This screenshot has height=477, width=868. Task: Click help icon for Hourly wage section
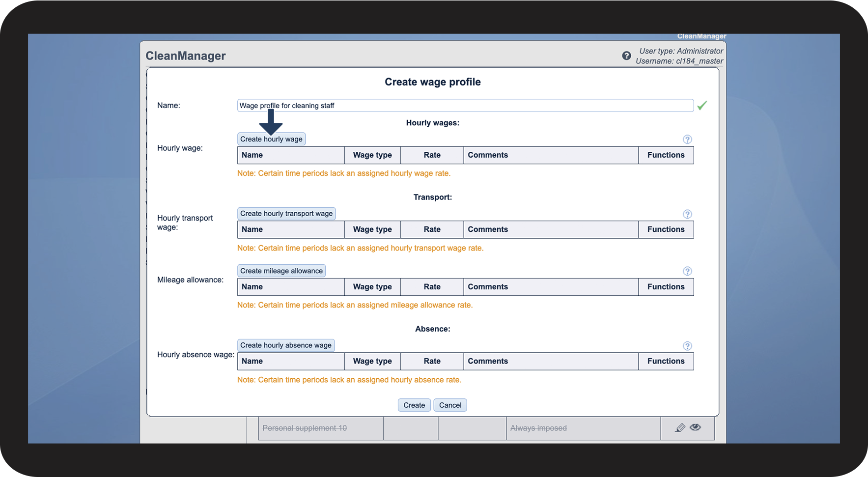coord(687,140)
